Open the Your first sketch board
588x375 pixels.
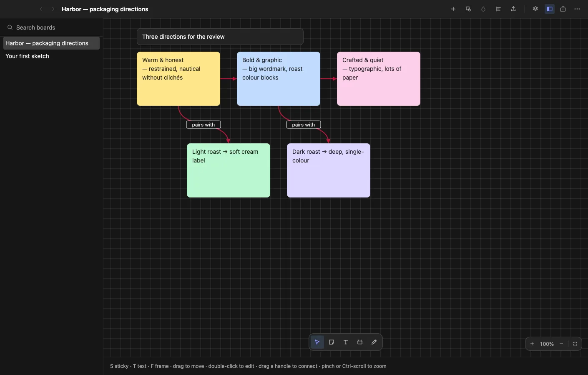(x=51, y=56)
